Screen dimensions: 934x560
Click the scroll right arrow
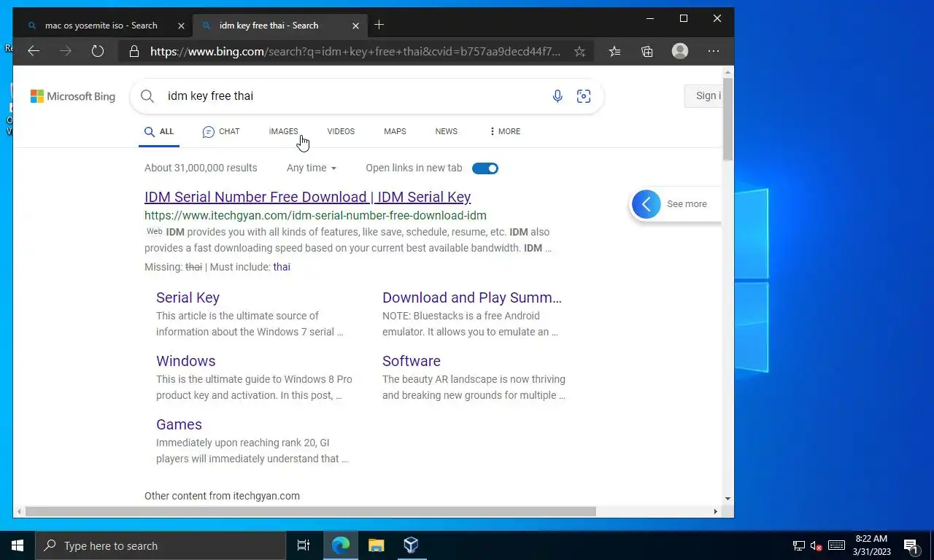pyautogui.click(x=715, y=512)
